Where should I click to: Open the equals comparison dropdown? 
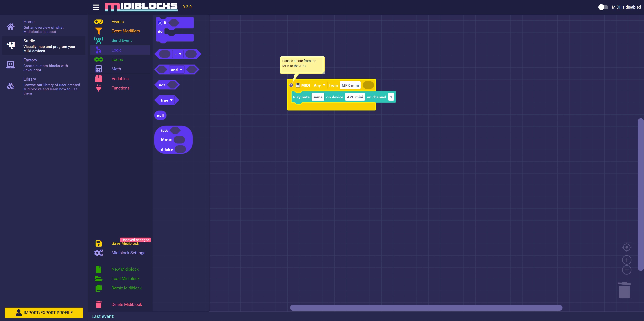[178, 54]
